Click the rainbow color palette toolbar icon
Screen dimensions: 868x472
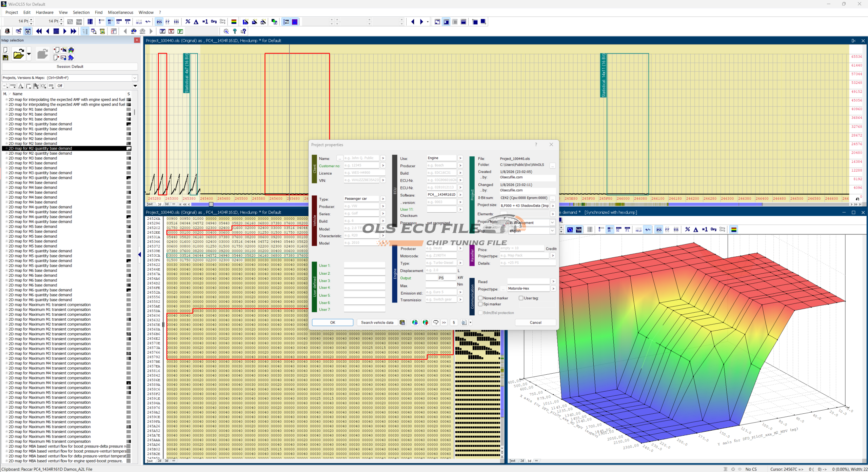click(x=234, y=22)
